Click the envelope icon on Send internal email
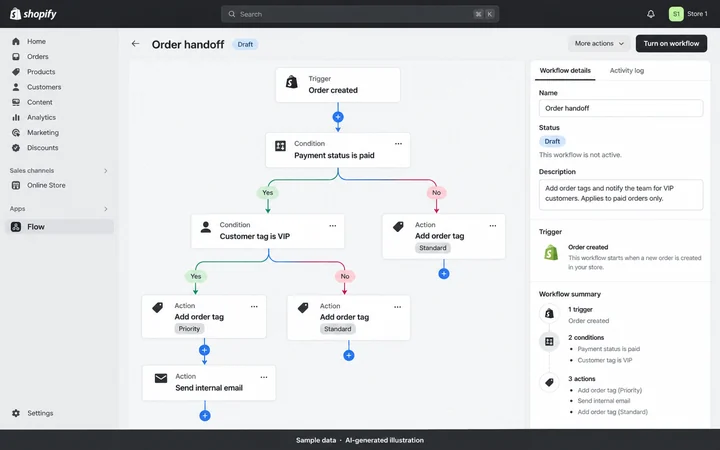The height and width of the screenshot is (450, 720). coord(161,378)
